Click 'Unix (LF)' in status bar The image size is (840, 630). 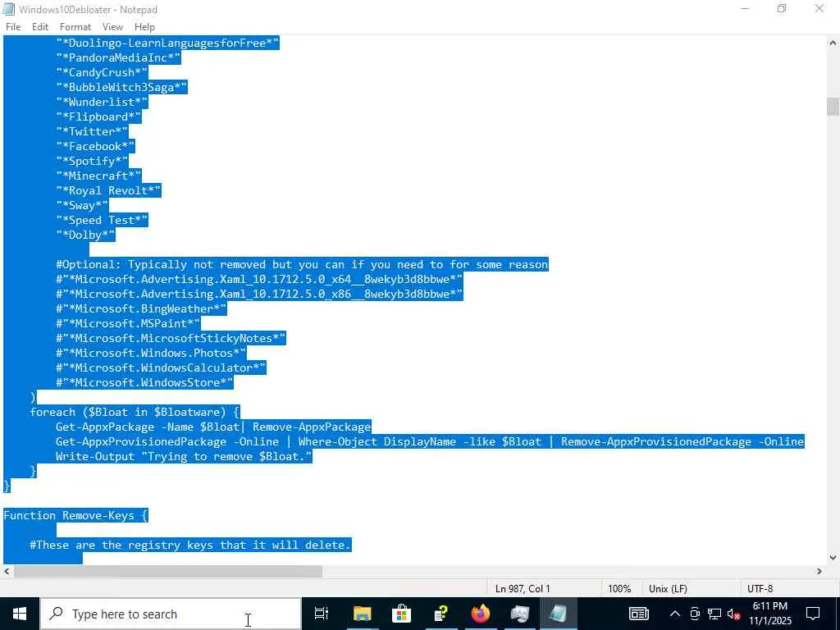click(668, 589)
